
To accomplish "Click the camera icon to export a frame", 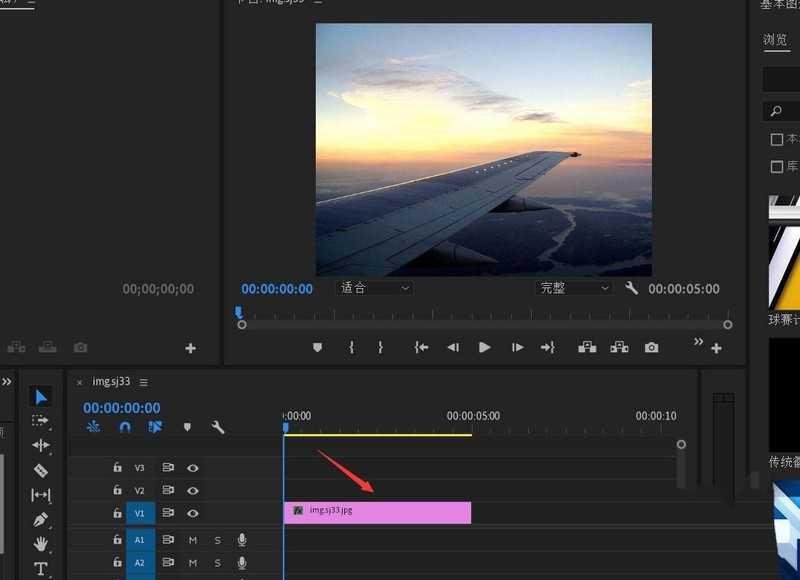I will (x=651, y=347).
